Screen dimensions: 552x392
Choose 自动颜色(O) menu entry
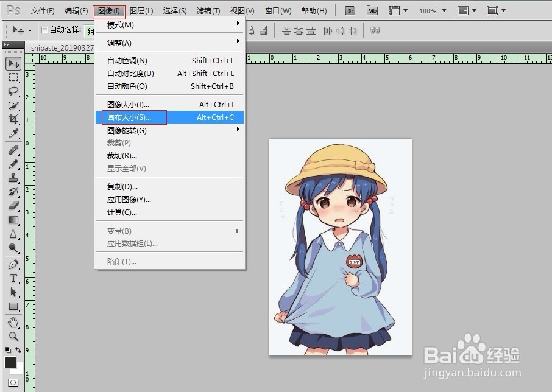tap(169, 86)
